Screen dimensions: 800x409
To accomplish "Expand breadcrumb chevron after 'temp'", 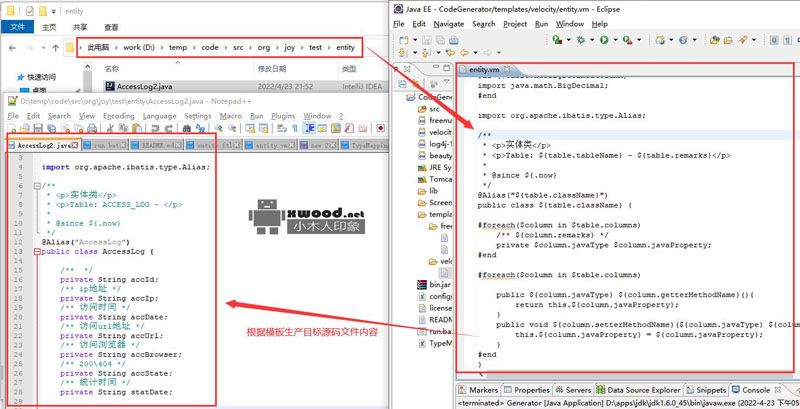I will pos(193,47).
